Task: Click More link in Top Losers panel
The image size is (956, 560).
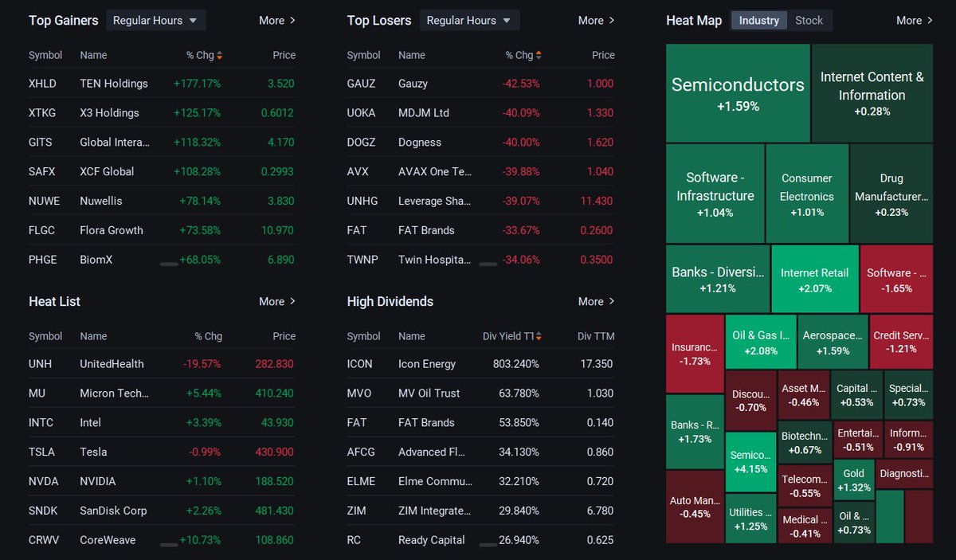Action: click(596, 21)
